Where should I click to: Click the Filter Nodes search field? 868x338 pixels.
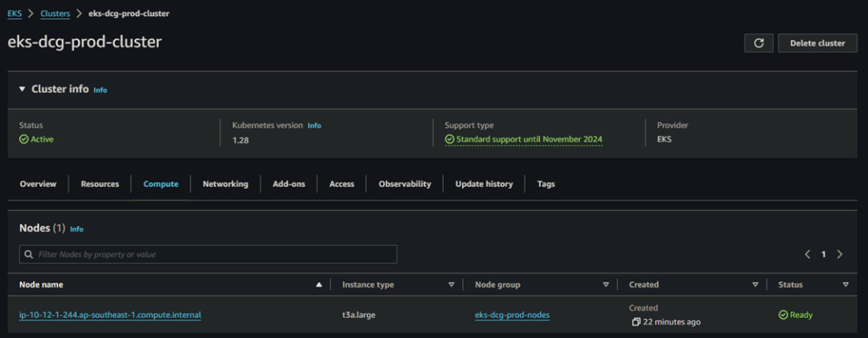coord(208,255)
